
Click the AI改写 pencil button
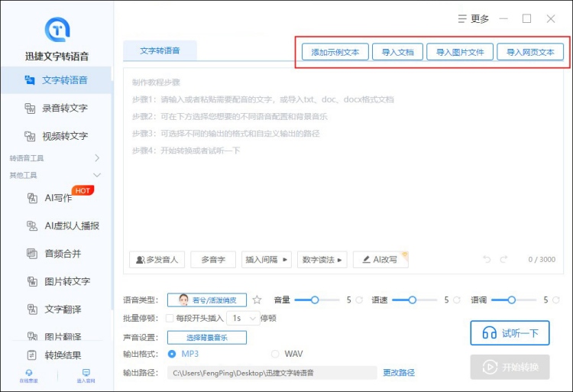pos(380,259)
